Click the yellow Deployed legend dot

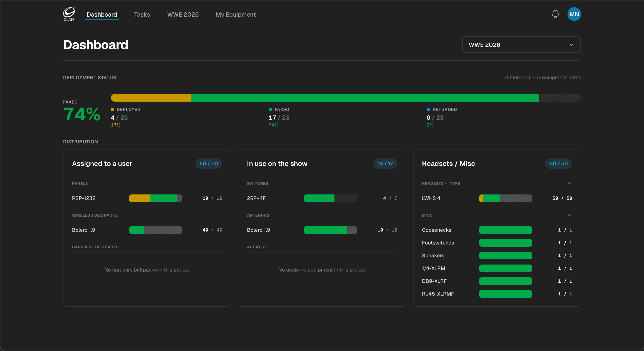112,109
